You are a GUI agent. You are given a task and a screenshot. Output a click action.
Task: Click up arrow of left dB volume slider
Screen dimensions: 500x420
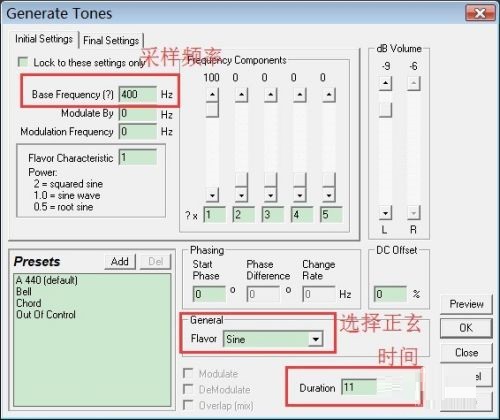click(385, 83)
